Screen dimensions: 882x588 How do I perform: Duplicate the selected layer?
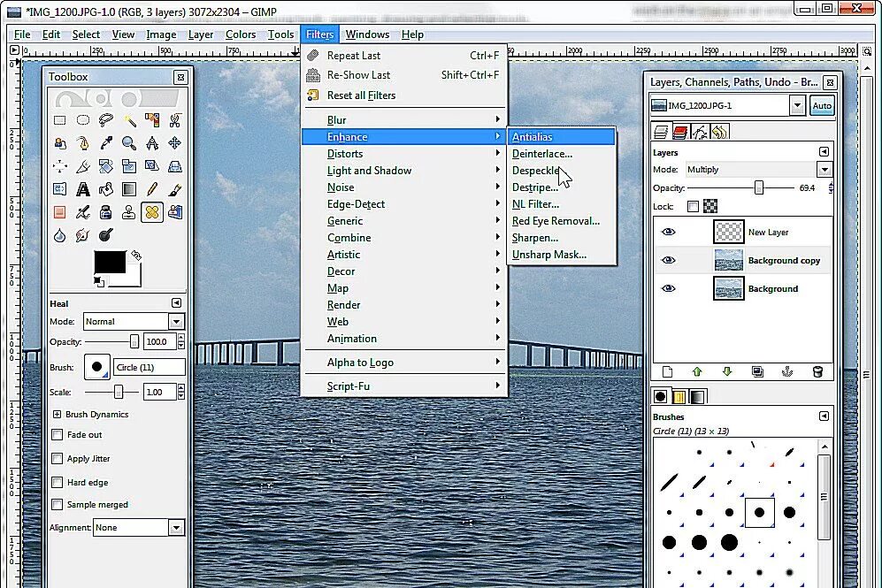tap(757, 371)
